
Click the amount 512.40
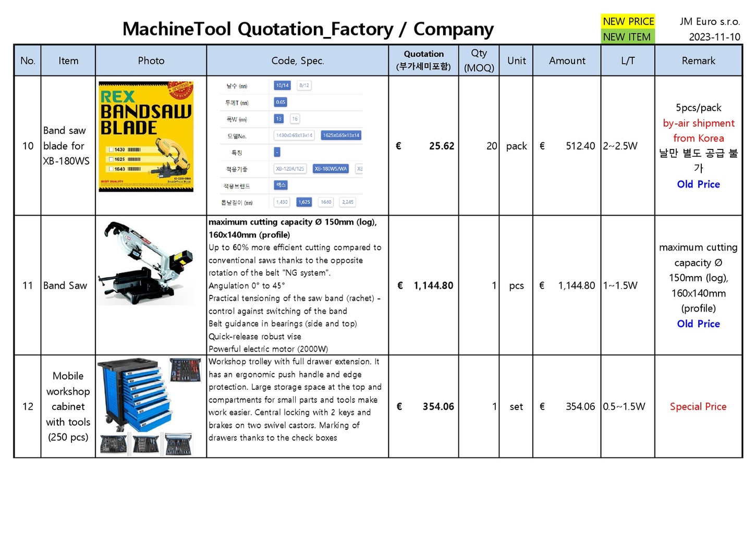[580, 146]
